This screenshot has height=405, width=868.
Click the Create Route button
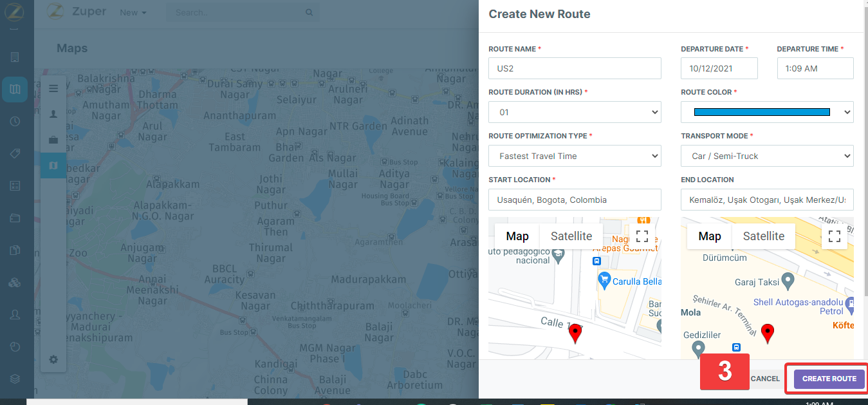click(x=829, y=379)
